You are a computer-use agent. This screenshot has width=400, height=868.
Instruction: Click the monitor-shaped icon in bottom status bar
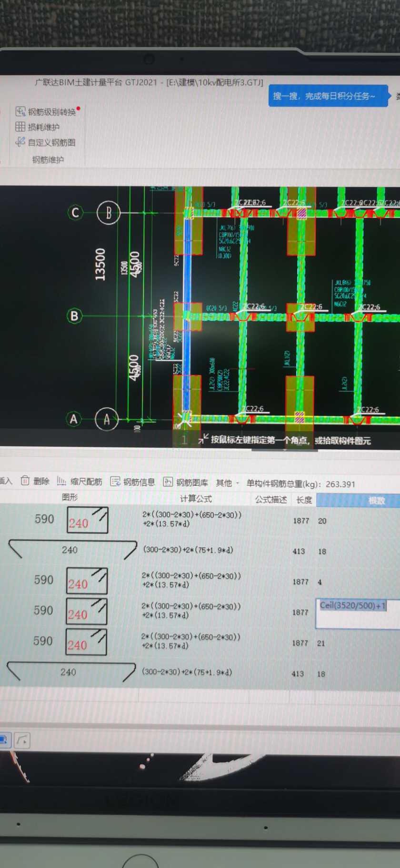[x=4, y=740]
